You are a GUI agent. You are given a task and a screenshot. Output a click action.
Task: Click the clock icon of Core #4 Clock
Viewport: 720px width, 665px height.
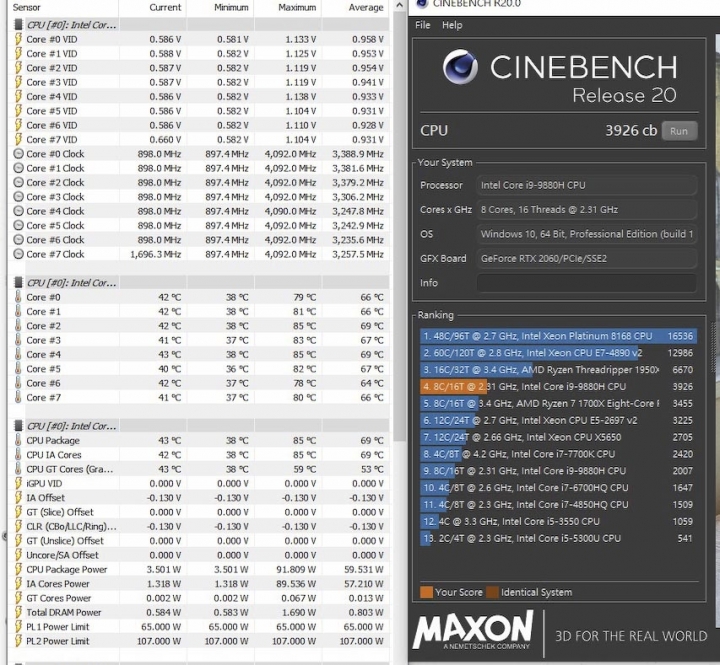pyautogui.click(x=18, y=211)
